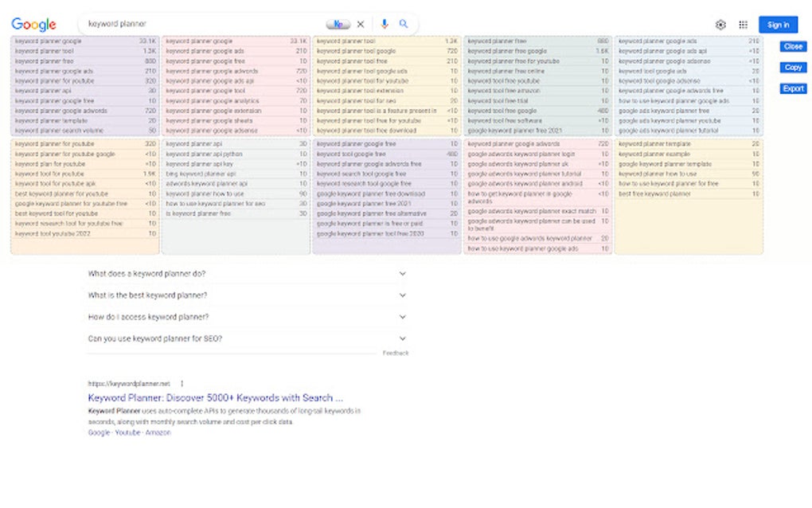Clear the query using the X icon
This screenshot has width=812, height=508.
tap(362, 24)
